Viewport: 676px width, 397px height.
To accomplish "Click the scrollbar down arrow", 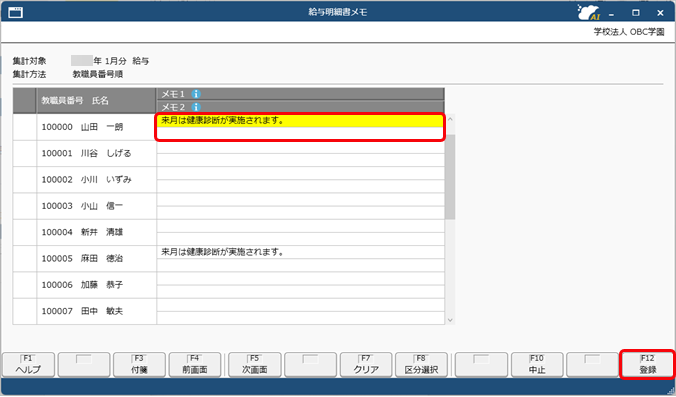I will click(450, 320).
